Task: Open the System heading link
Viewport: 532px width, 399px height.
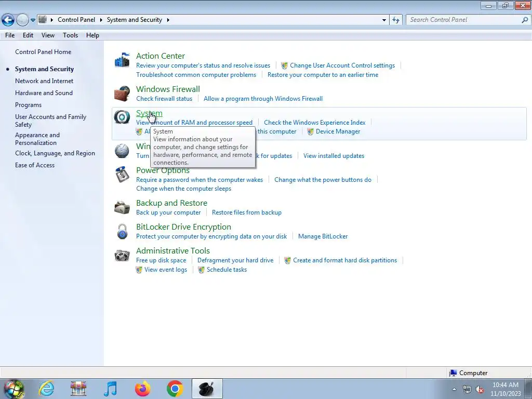Action: (x=149, y=113)
